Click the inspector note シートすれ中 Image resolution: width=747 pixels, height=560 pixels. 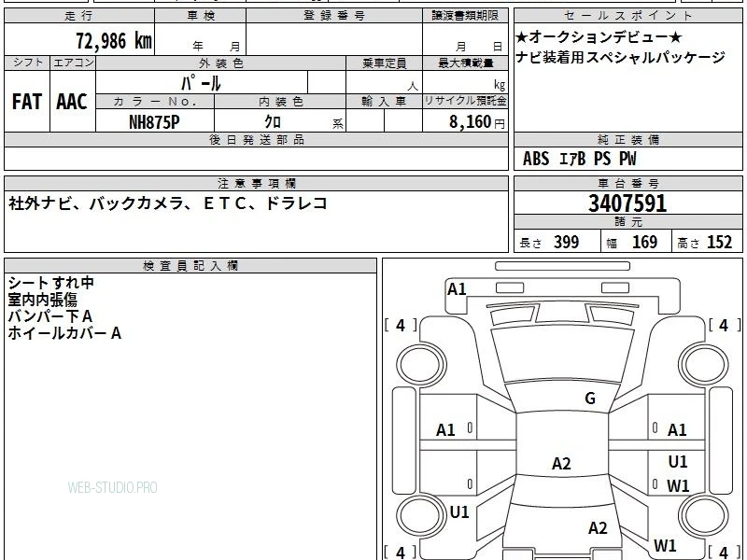pyautogui.click(x=51, y=283)
